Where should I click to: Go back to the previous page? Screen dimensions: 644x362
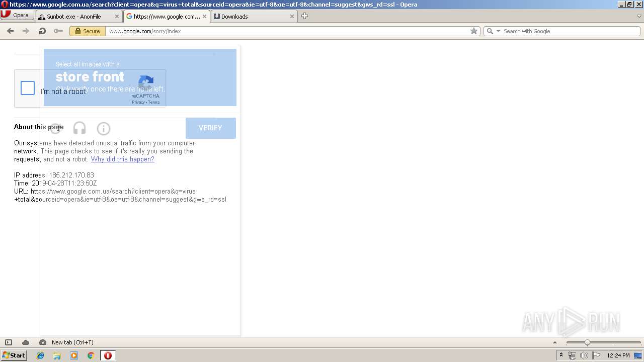click(10, 31)
